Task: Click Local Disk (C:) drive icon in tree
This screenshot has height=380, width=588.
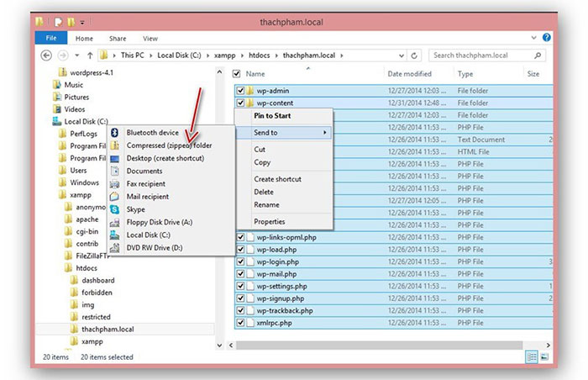Action: tap(57, 121)
